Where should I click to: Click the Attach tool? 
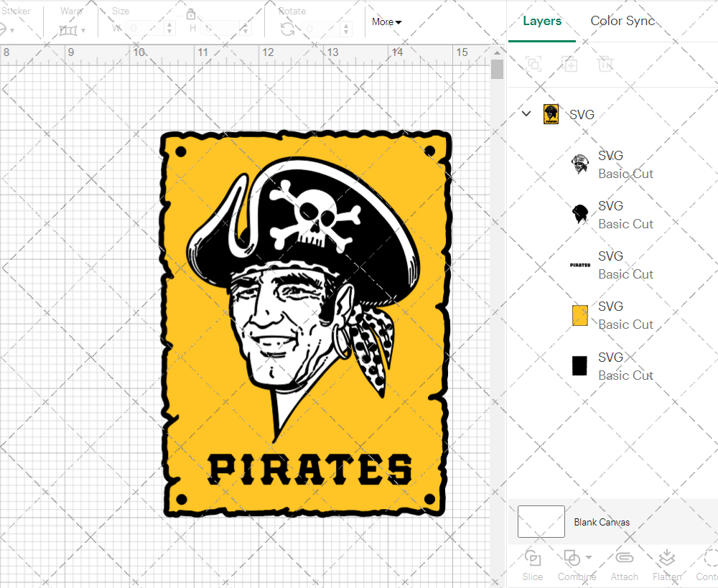pos(624,566)
